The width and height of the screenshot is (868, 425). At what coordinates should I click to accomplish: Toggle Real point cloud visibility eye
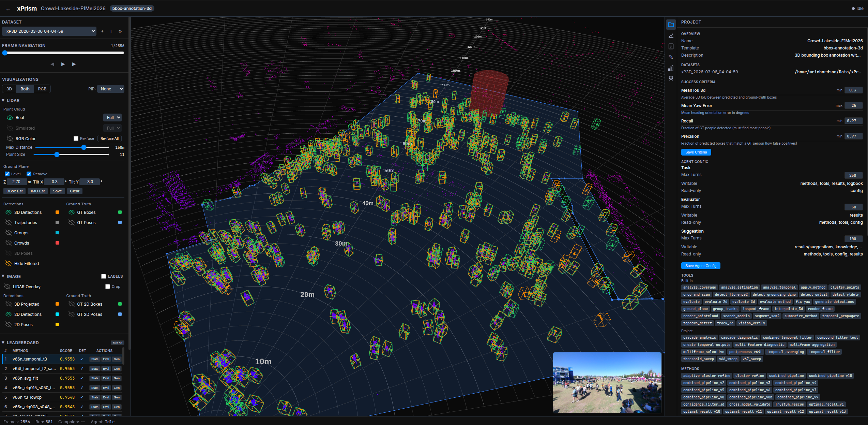point(10,118)
